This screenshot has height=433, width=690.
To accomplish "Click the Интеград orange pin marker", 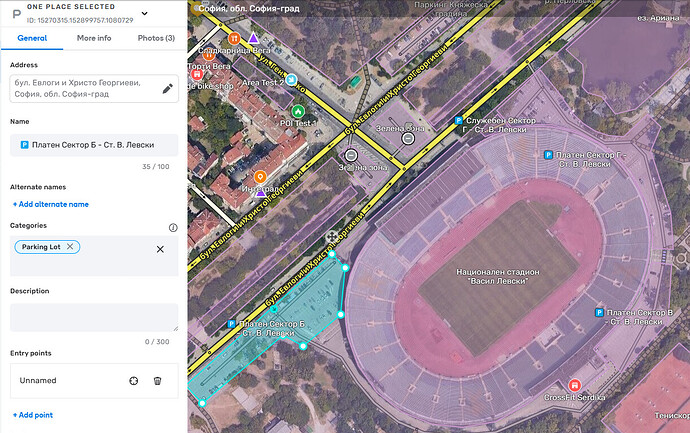I will 260,177.
